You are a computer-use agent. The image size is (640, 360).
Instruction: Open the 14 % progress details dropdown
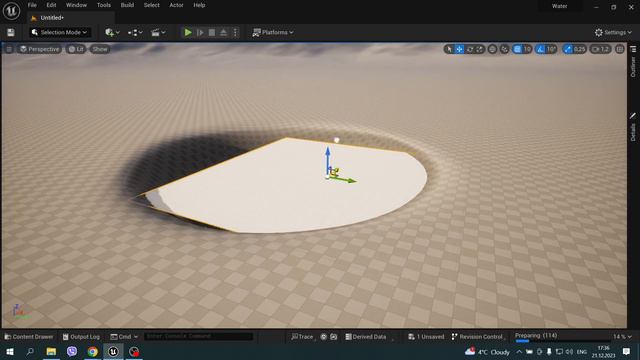[x=622, y=336]
